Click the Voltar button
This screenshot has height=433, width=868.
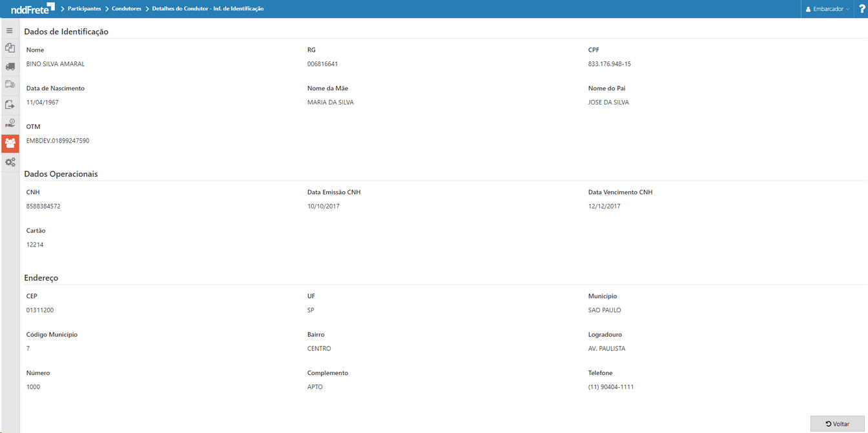(x=838, y=423)
